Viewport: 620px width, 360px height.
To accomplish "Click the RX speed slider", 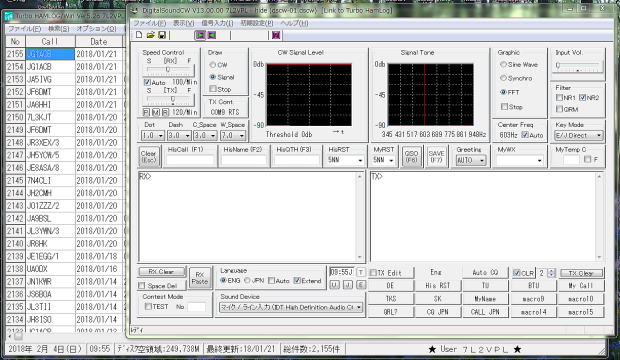I will click(168, 70).
